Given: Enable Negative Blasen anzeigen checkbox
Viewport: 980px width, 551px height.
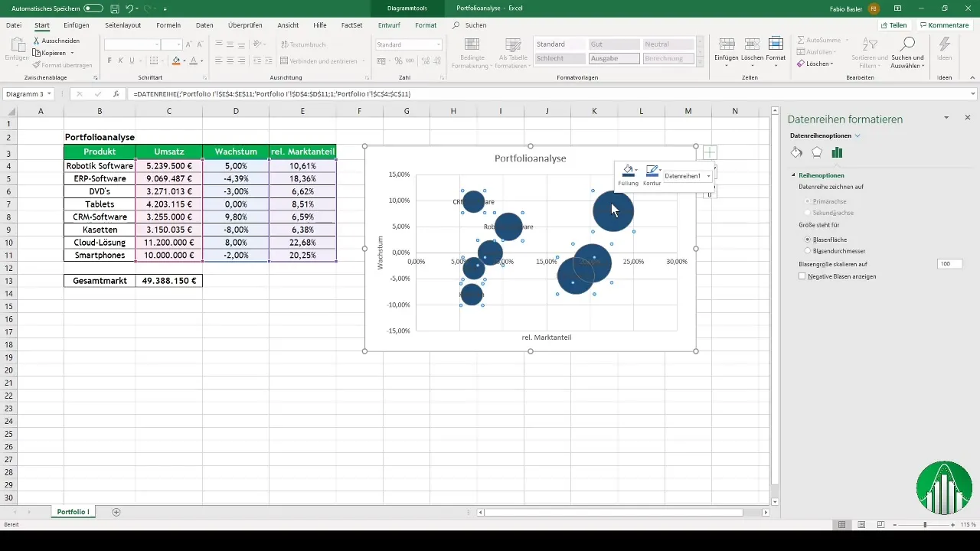Looking at the screenshot, I should (x=802, y=275).
